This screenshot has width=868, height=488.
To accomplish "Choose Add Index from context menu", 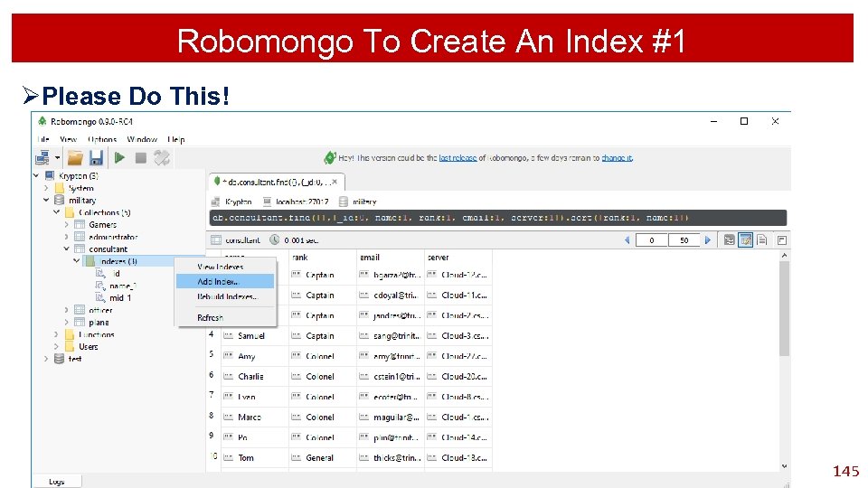I will pos(225,282).
